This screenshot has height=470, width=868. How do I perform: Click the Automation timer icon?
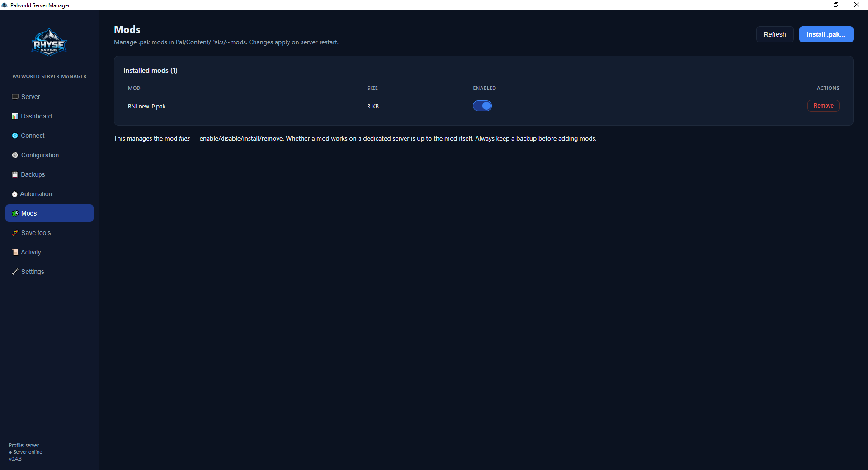click(14, 194)
